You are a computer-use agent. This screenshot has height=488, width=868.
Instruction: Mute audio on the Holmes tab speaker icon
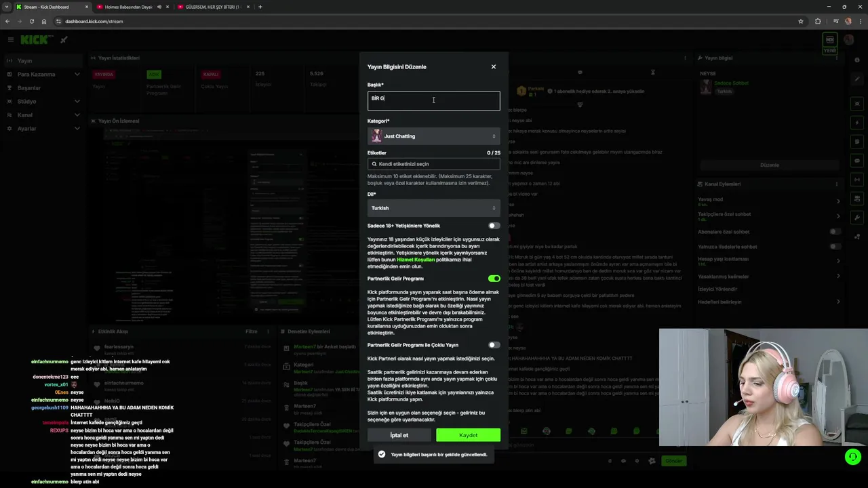(x=159, y=7)
